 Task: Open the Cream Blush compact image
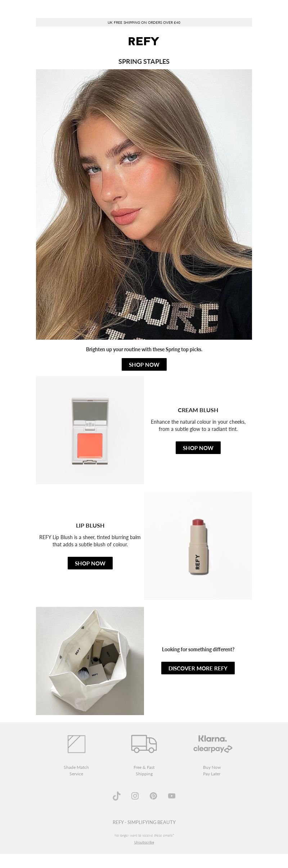90,430
